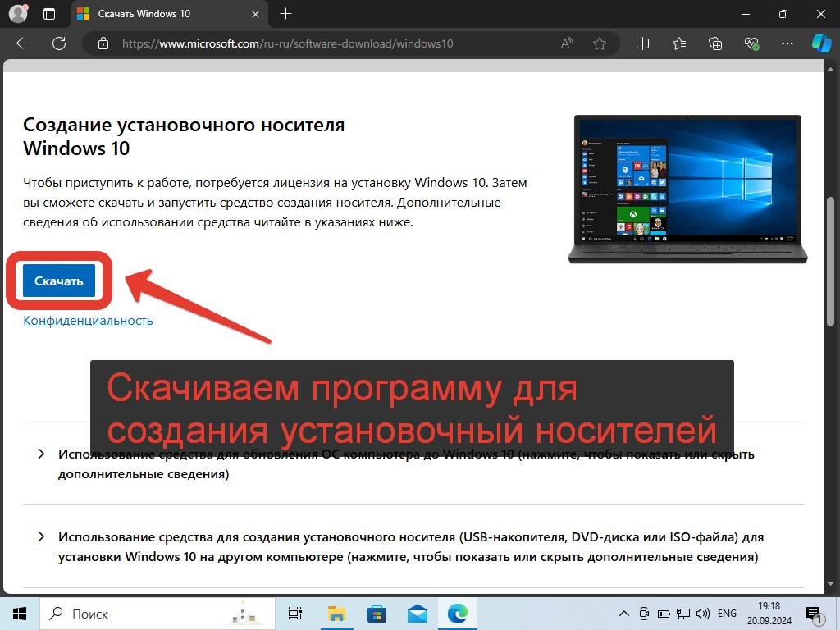The image size is (840, 630).
Task: Open the site security lock icon
Action: click(103, 43)
